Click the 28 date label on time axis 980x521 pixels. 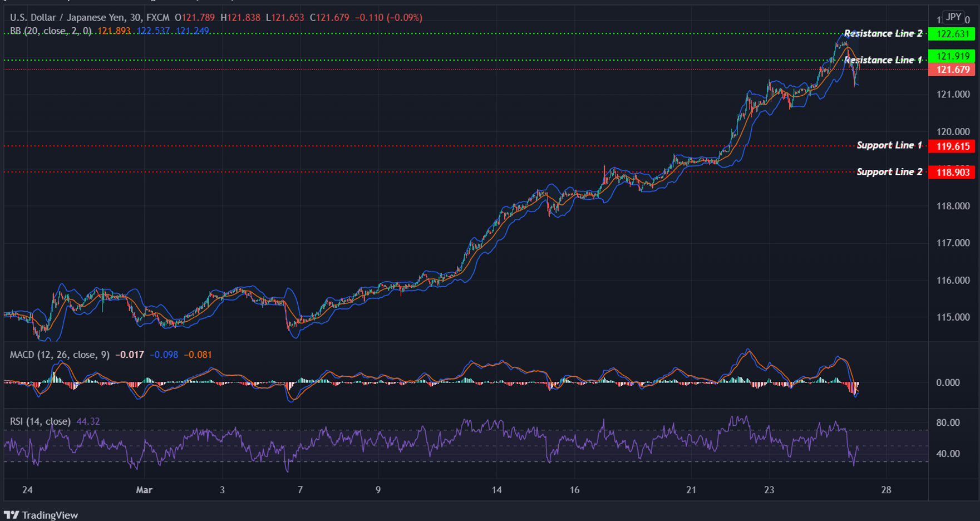887,490
